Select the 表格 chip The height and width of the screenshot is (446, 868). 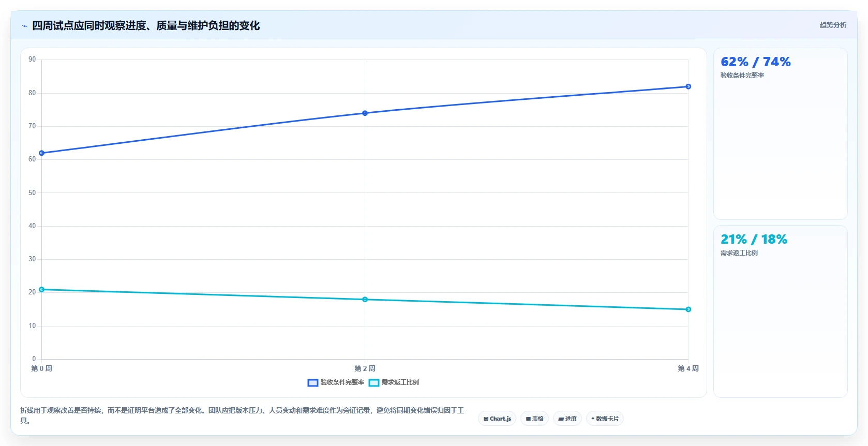tap(534, 419)
